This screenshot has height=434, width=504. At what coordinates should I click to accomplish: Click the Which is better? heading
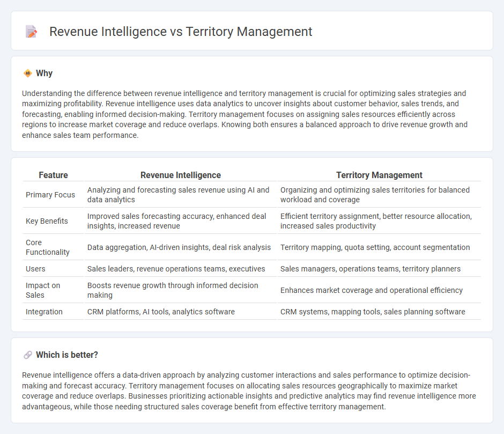(x=67, y=355)
